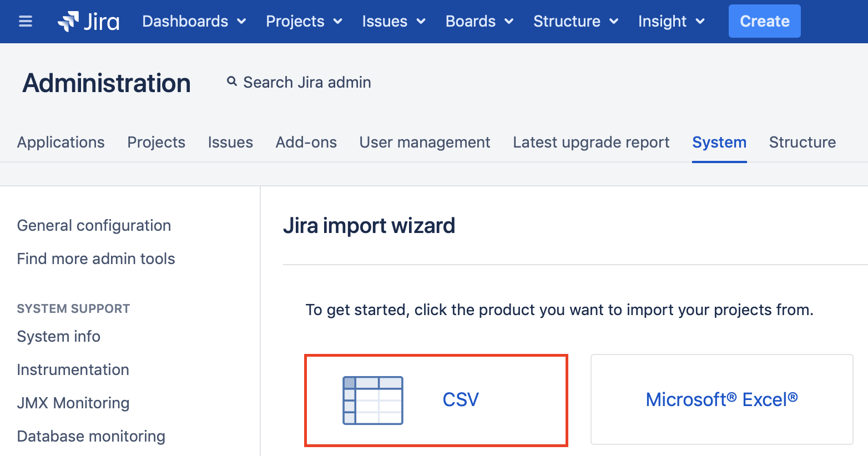Expand the Projects menu in top navigation
The height and width of the screenshot is (456, 868).
(x=304, y=21)
